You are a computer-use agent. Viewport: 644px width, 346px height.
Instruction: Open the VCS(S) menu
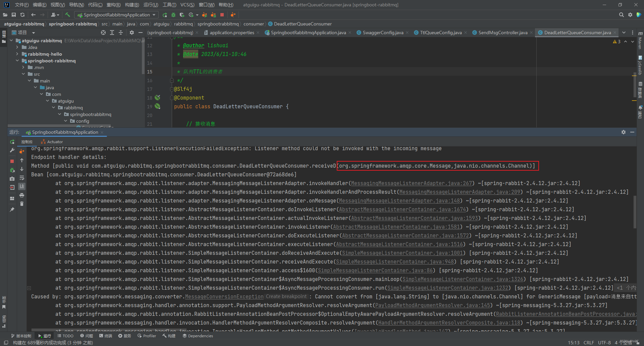[187, 5]
